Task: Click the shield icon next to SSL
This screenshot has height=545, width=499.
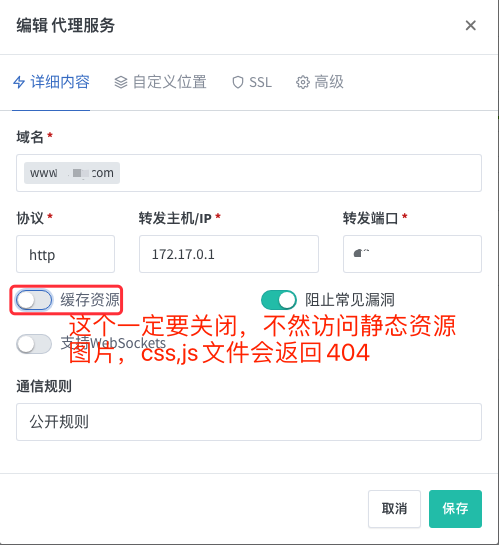Action: pyautogui.click(x=238, y=82)
